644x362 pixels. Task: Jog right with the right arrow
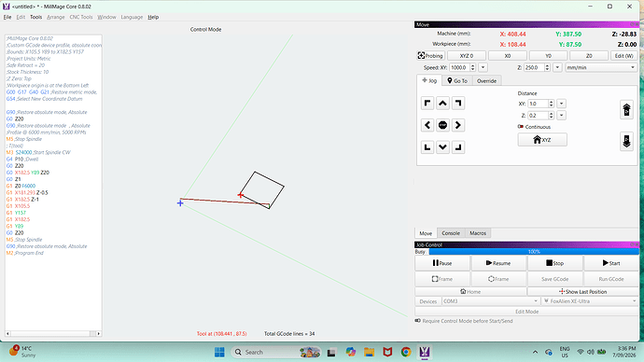point(458,125)
